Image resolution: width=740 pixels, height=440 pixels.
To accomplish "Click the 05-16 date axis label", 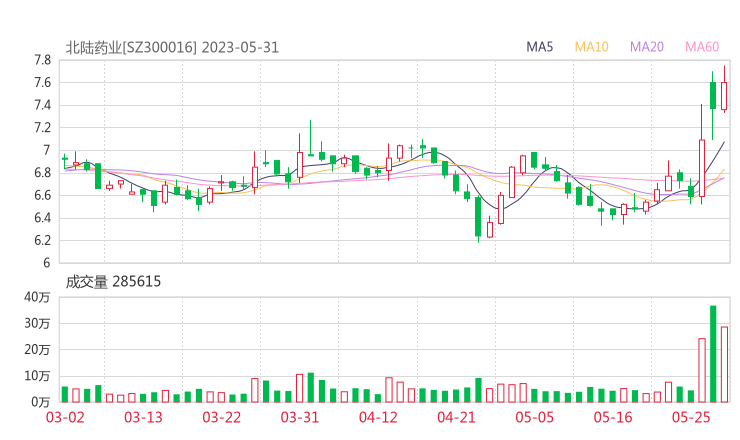I will tap(613, 417).
